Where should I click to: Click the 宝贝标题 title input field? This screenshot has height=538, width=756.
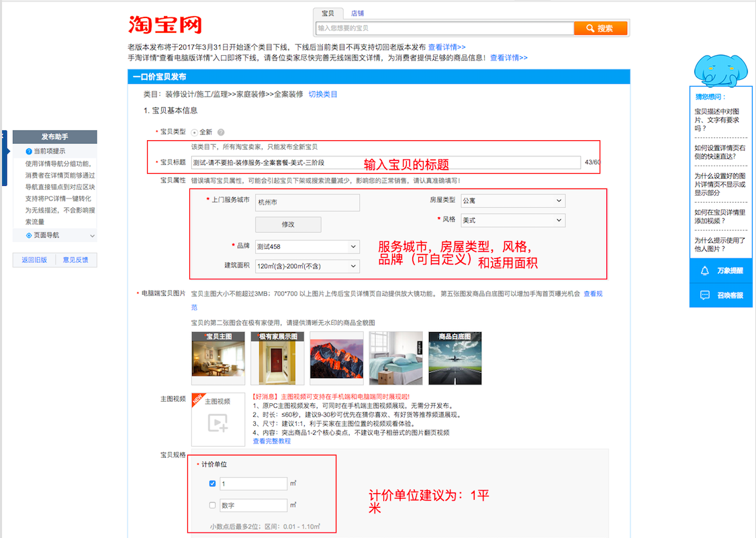click(x=385, y=163)
